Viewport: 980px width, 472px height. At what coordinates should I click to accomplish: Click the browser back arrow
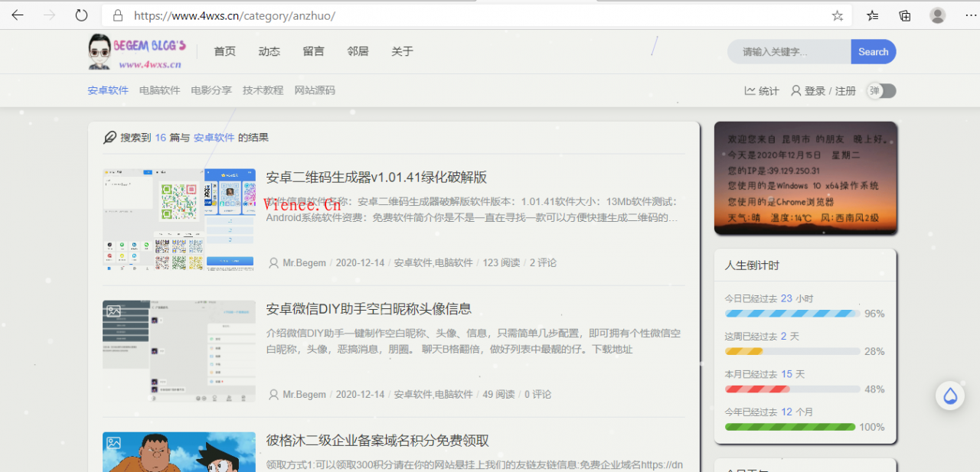point(18,15)
